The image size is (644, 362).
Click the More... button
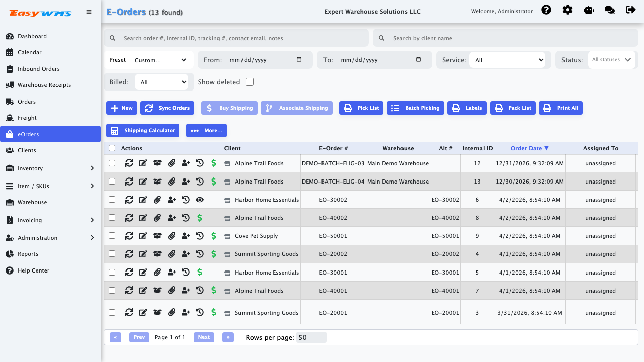(x=207, y=130)
